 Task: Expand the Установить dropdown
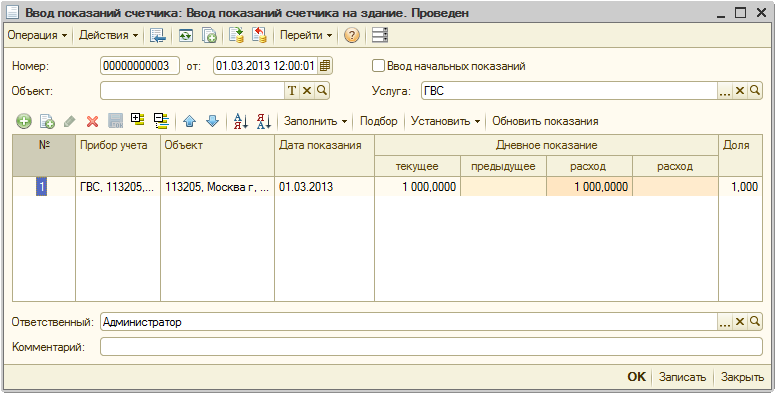tap(445, 121)
